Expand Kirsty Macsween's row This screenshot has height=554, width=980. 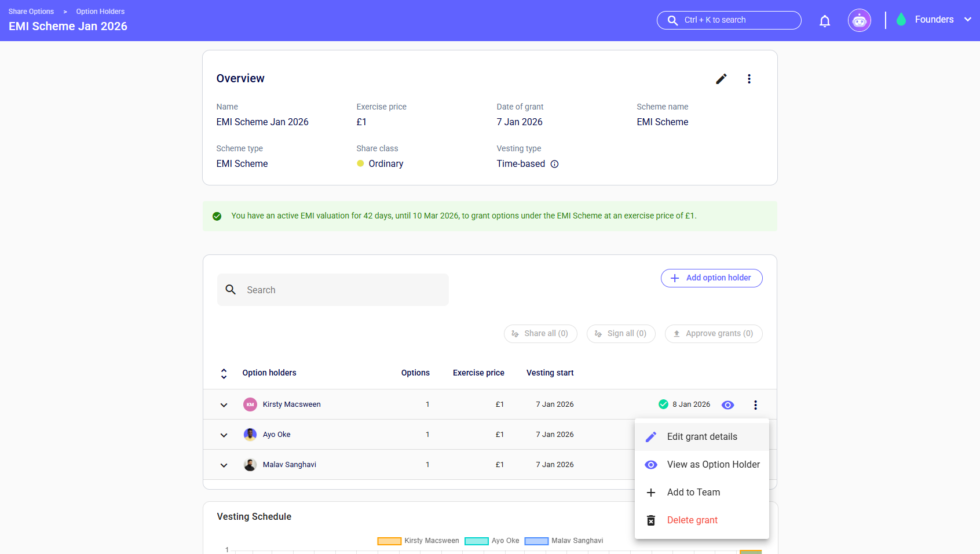pos(224,405)
